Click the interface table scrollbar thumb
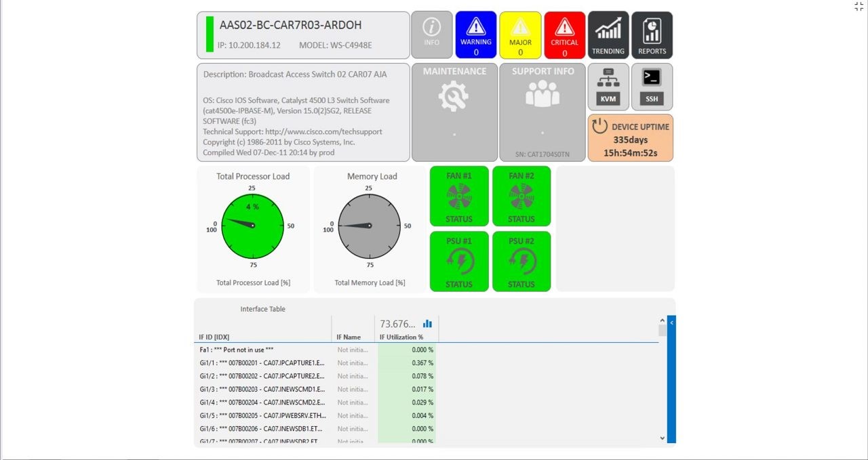Viewport: 868px width, 460px height. pos(663,331)
